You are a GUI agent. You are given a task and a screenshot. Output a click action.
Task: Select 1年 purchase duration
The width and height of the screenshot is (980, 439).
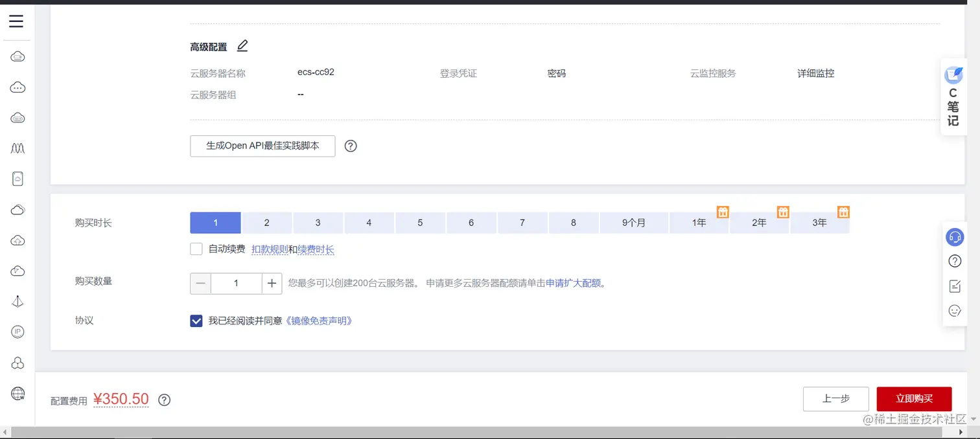[x=699, y=223]
